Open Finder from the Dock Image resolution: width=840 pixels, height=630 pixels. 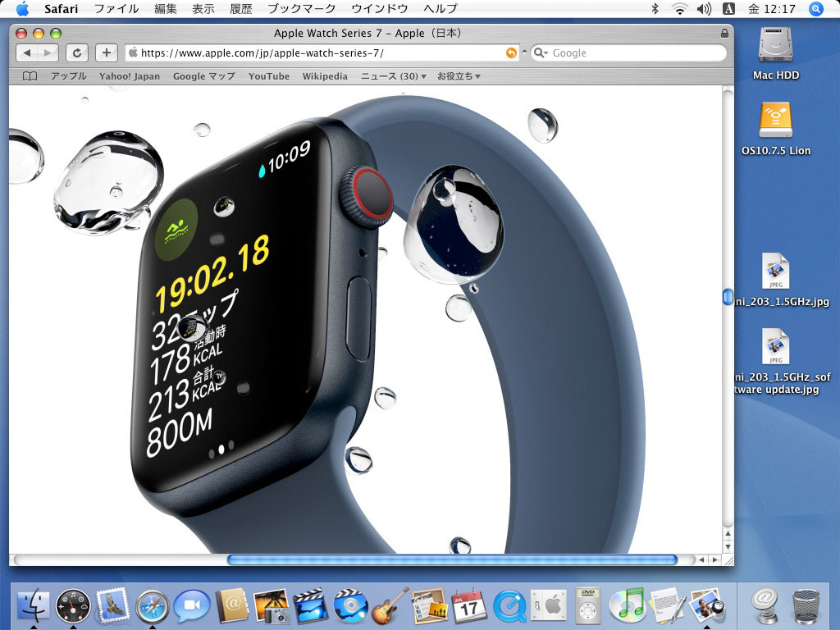[33, 606]
